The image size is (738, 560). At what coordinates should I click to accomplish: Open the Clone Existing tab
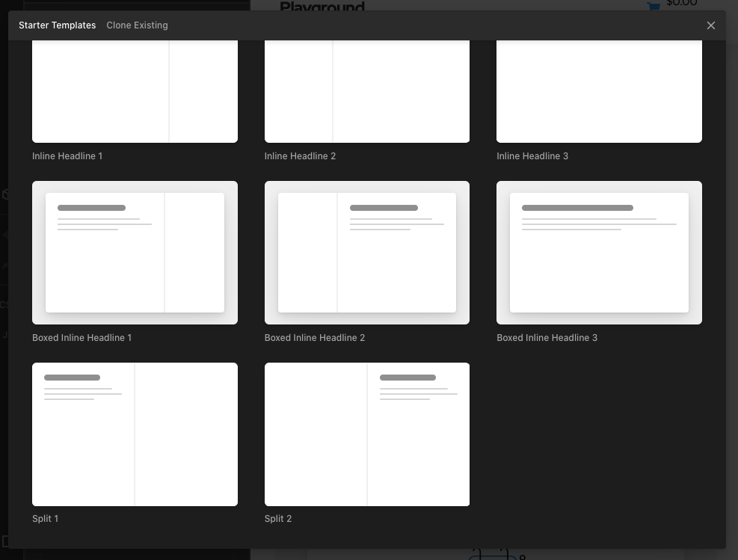137,25
